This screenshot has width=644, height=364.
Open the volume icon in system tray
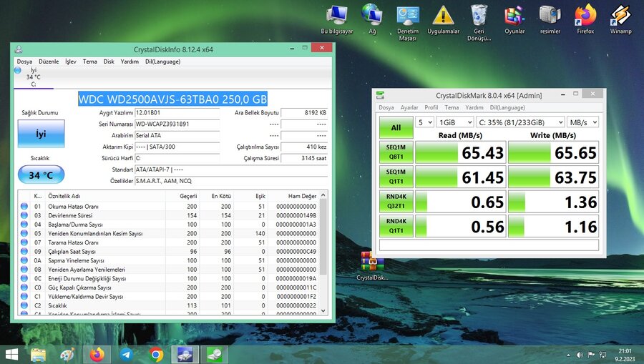click(580, 355)
